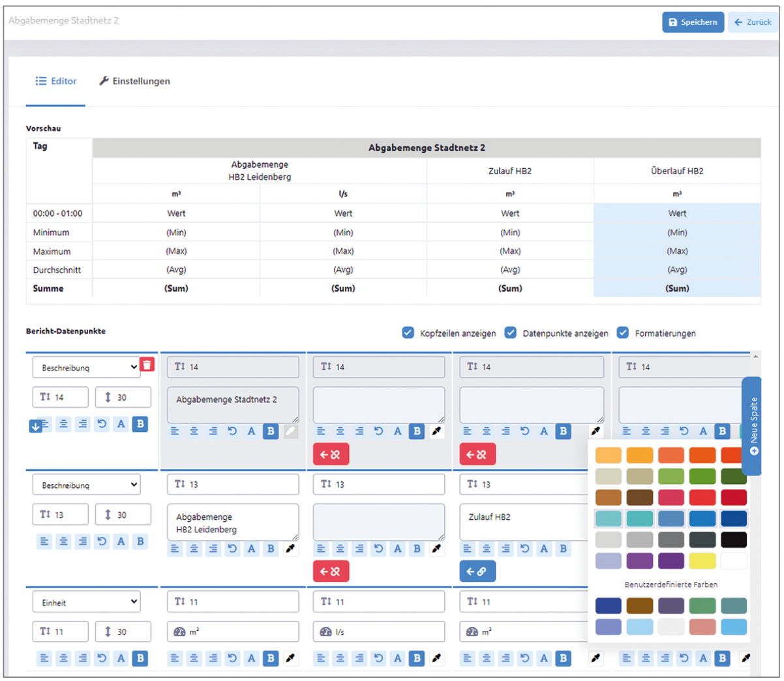The height and width of the screenshot is (681, 784).
Task: Open the color picker for Abgabemenge HB2 Leidenberg
Action: pyautogui.click(x=290, y=549)
